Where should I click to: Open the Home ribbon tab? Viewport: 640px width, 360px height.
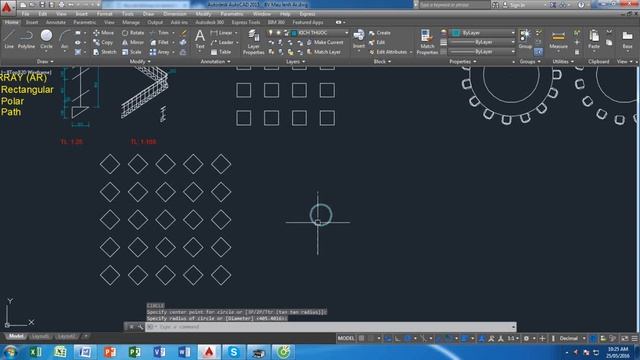coord(11,22)
